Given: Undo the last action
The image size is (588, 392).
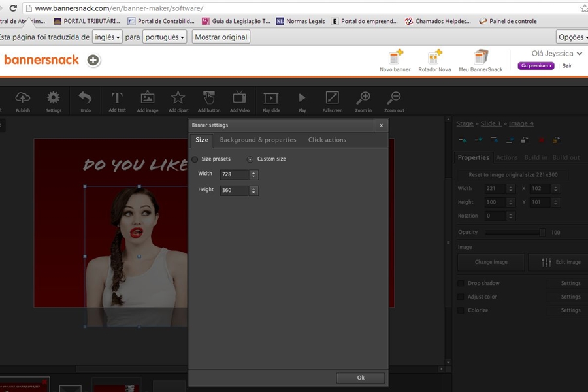Looking at the screenshot, I should coord(85,98).
